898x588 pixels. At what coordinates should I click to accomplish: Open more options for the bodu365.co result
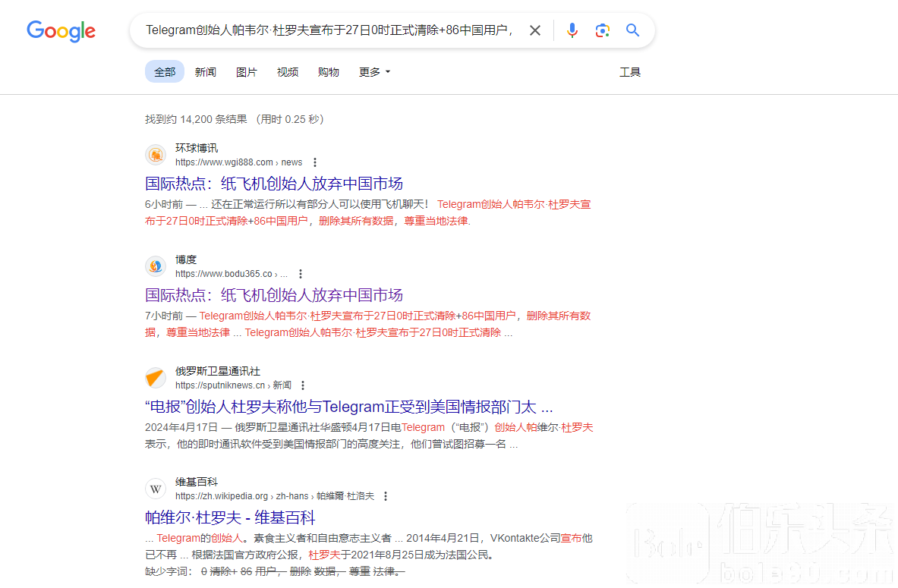300,274
